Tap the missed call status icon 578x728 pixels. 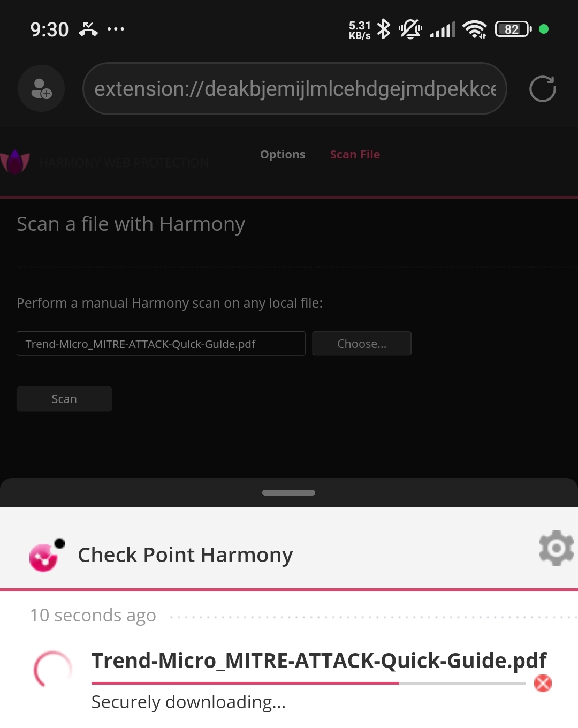click(88, 29)
